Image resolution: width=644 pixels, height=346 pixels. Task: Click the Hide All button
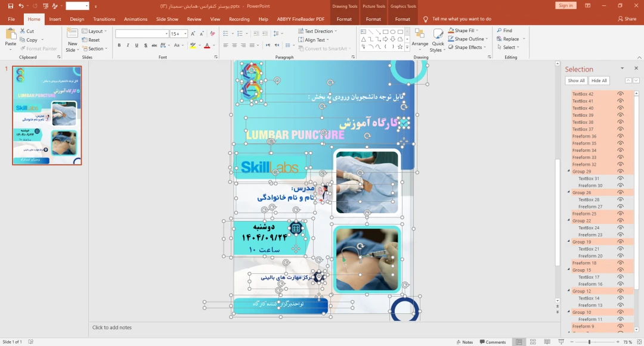pyautogui.click(x=599, y=80)
